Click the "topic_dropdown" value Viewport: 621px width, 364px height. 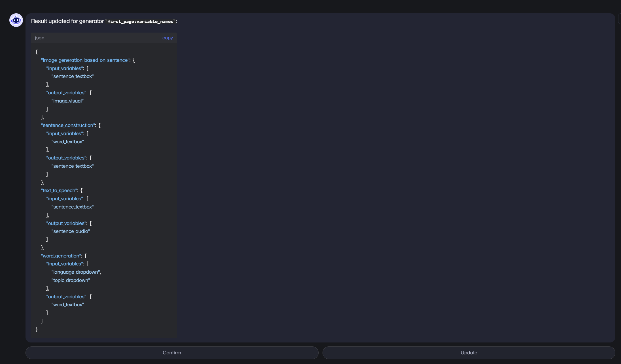tap(71, 280)
